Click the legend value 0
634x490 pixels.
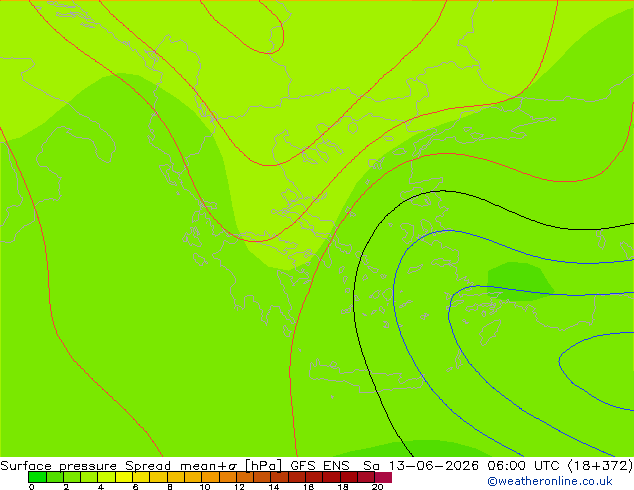pos(31,487)
